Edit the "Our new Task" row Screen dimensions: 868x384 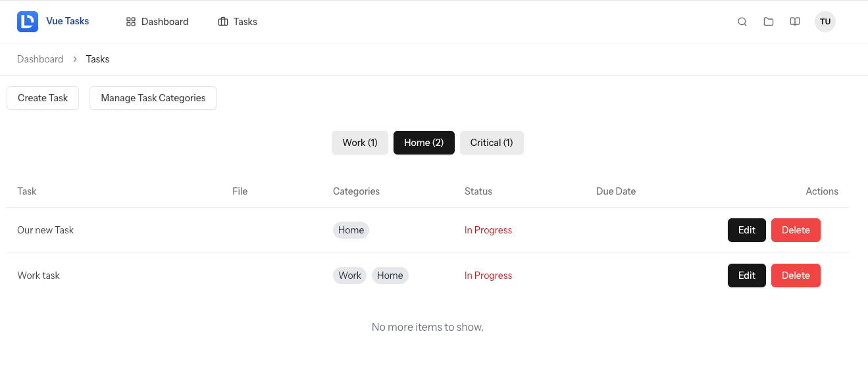point(746,230)
